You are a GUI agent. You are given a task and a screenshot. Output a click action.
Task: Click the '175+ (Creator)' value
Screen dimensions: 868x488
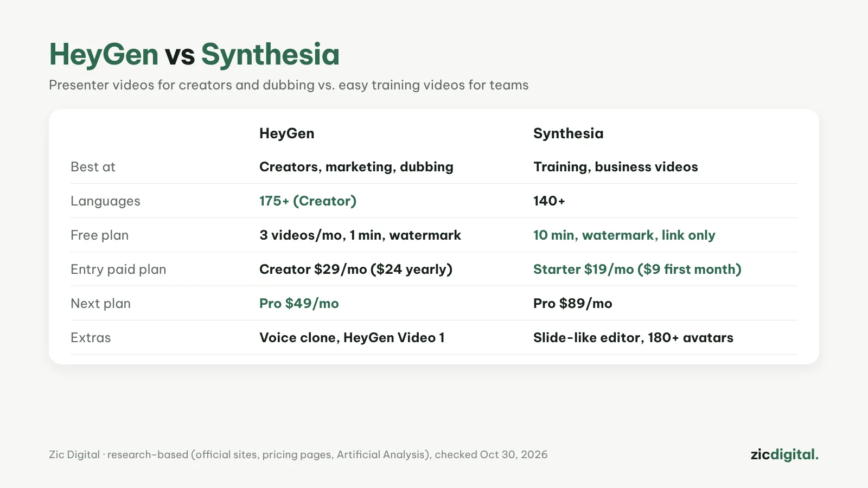point(308,201)
